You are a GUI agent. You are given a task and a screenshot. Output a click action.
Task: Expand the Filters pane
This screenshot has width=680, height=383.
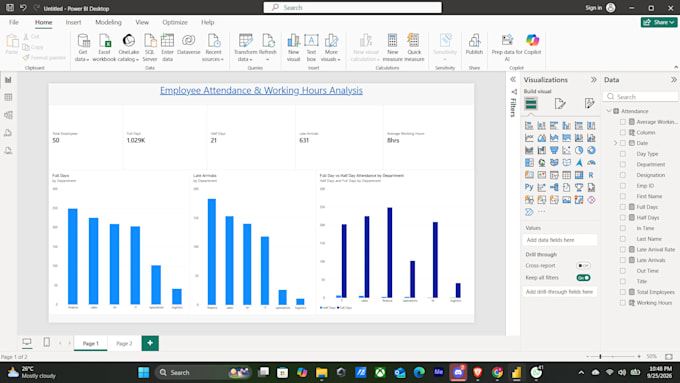[513, 79]
